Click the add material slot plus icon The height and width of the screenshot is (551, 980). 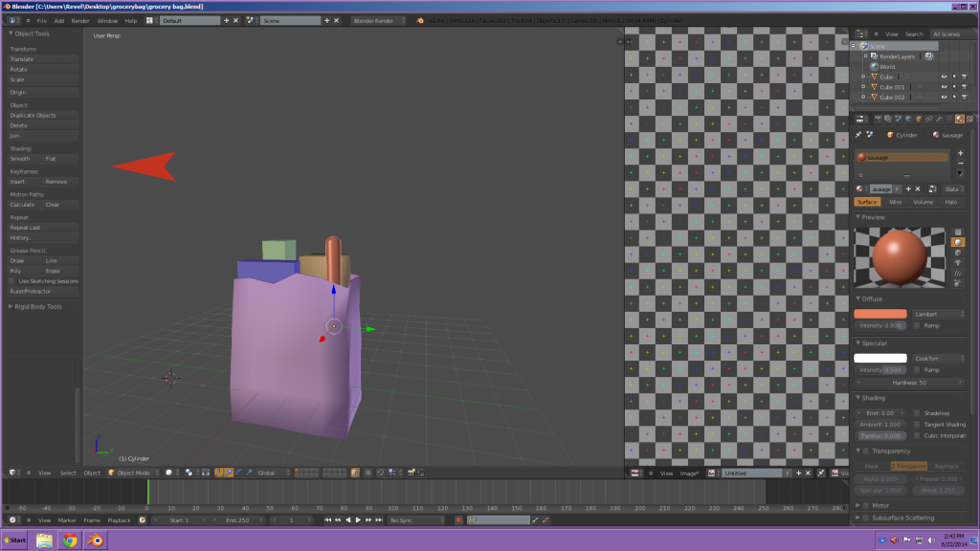[960, 153]
